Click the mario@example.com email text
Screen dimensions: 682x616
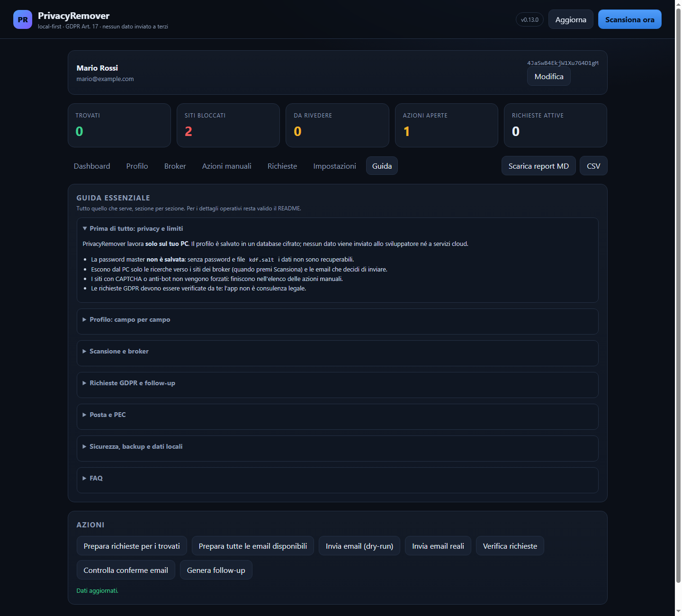tap(105, 79)
